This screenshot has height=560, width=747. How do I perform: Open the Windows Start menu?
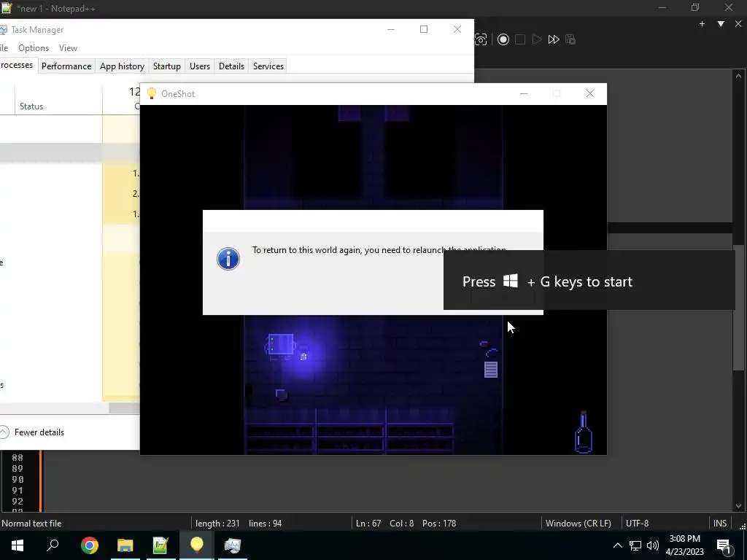pyautogui.click(x=18, y=545)
